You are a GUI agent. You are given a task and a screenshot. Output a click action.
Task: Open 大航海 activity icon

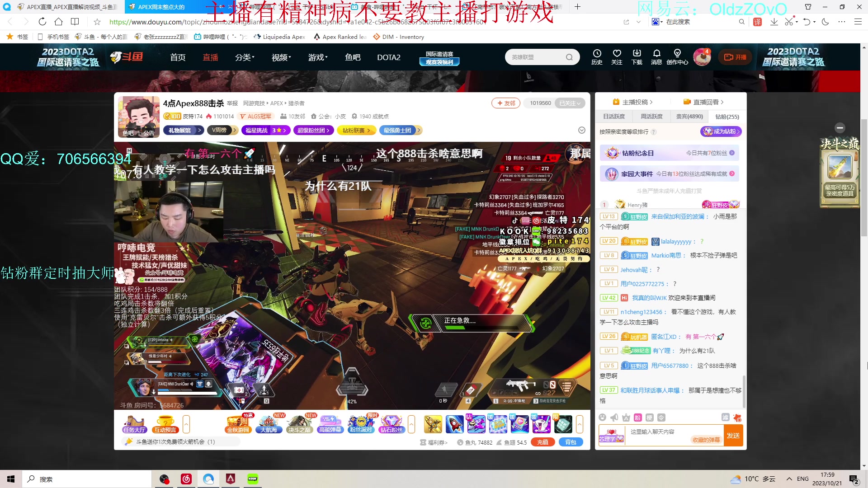pos(269,424)
